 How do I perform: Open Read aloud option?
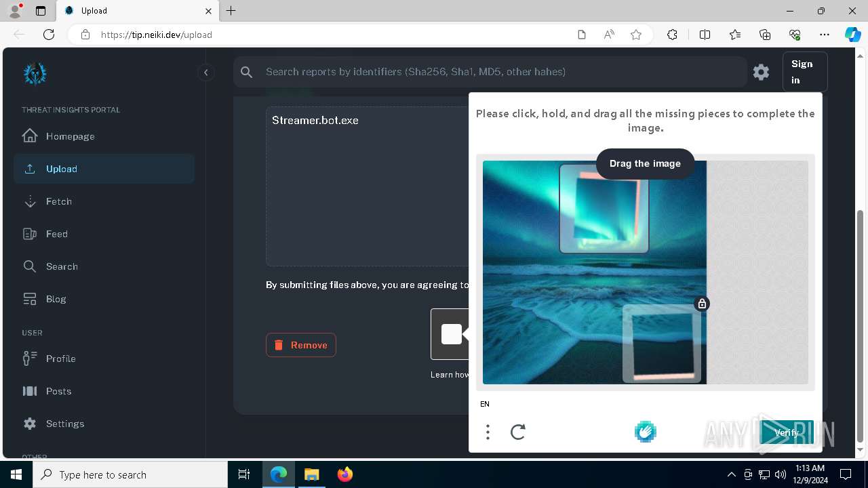pyautogui.click(x=609, y=35)
